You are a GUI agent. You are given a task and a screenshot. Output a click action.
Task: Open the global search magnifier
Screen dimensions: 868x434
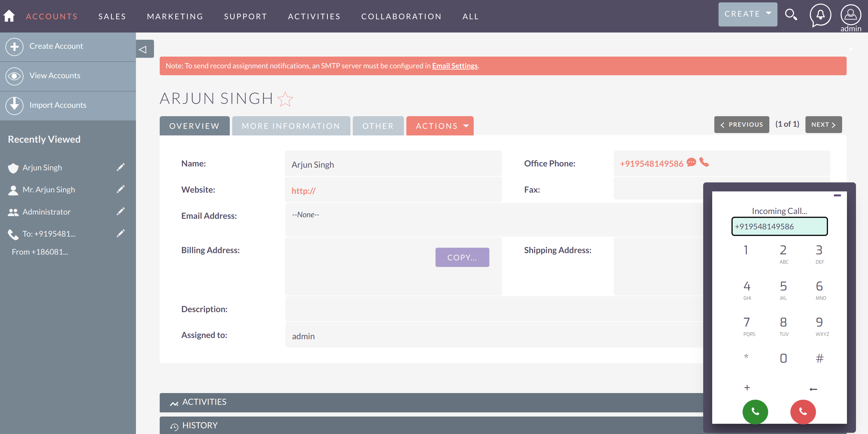pos(791,15)
